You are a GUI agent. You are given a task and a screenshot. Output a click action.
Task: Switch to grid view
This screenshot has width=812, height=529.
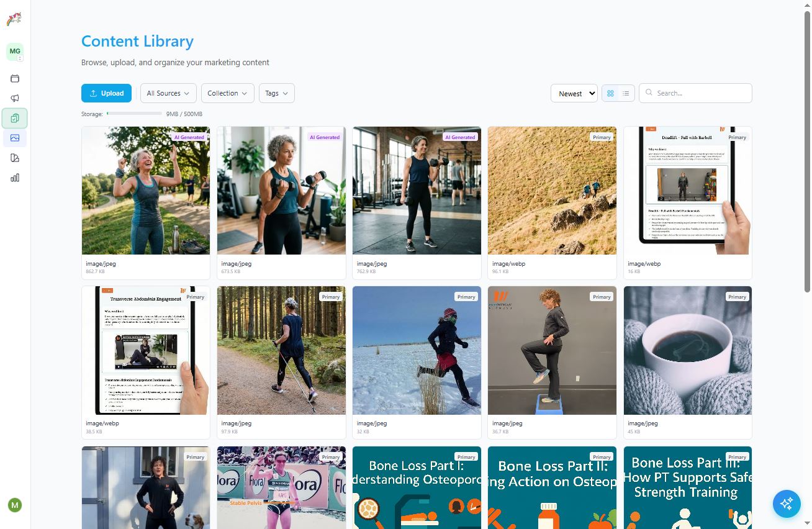(610, 93)
